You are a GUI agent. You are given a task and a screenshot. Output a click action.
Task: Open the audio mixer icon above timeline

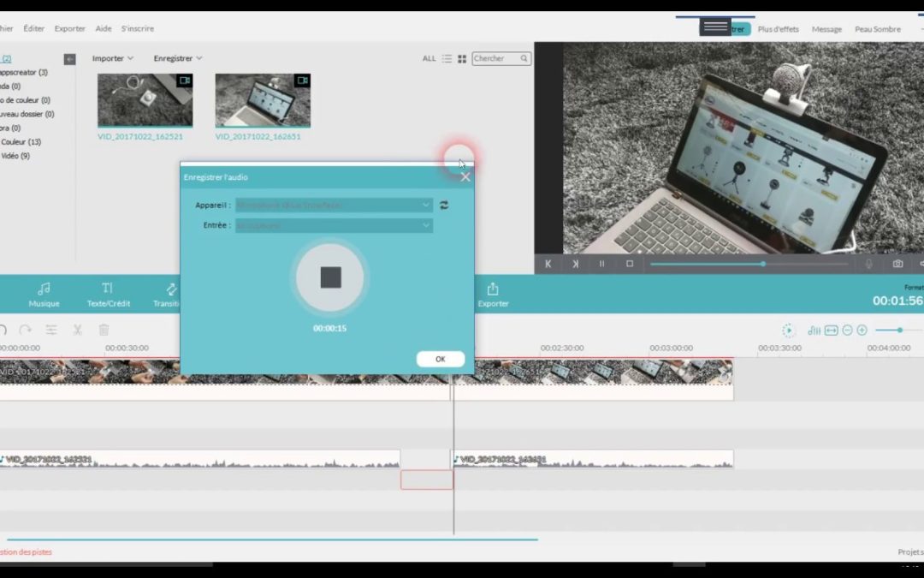click(813, 329)
